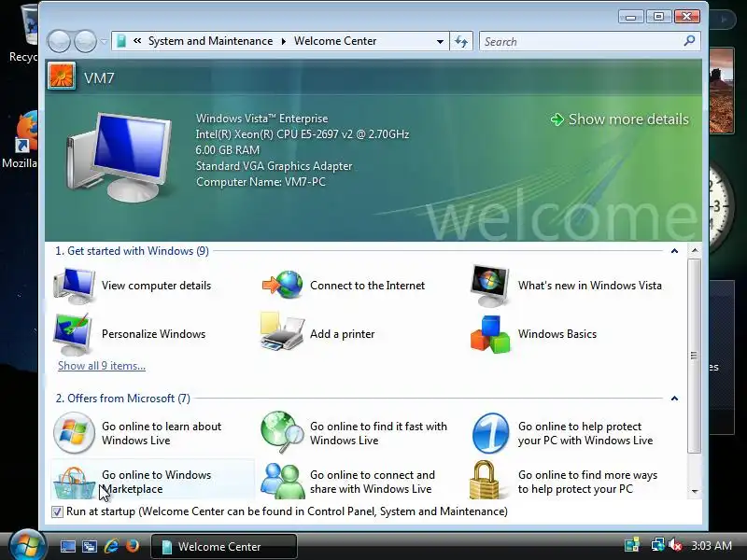Select the find it fast Windows Live icon
The height and width of the screenshot is (560, 747).
[282, 432]
